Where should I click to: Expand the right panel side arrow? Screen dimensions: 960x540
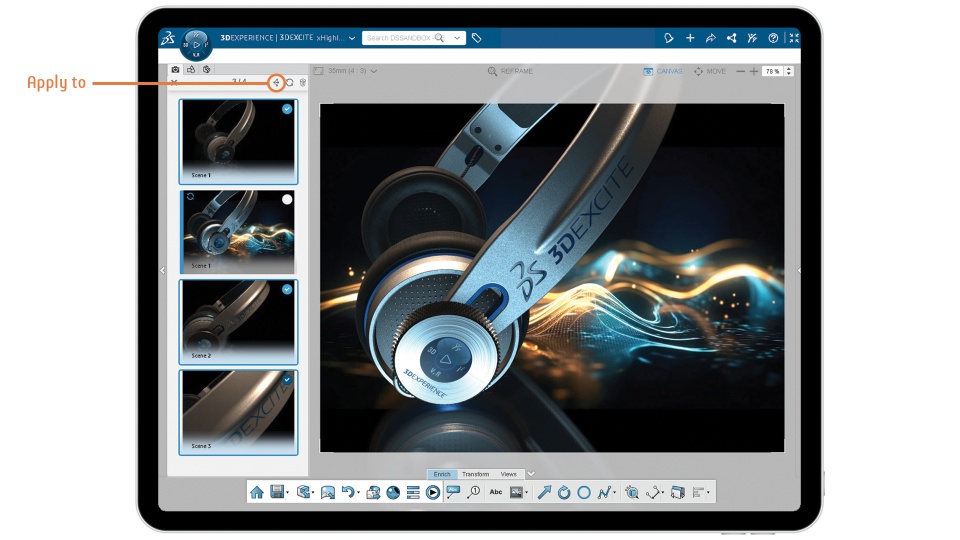click(x=799, y=270)
